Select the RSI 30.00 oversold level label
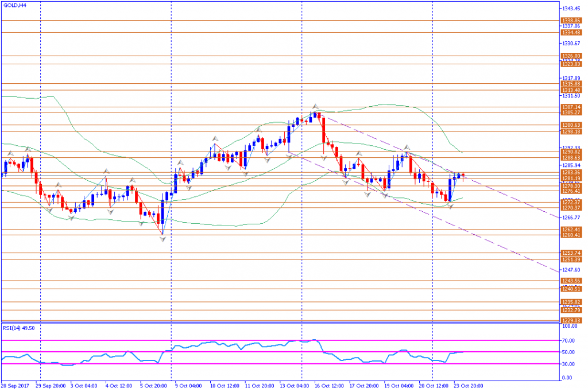The height and width of the screenshot is (392, 588). tap(568, 364)
